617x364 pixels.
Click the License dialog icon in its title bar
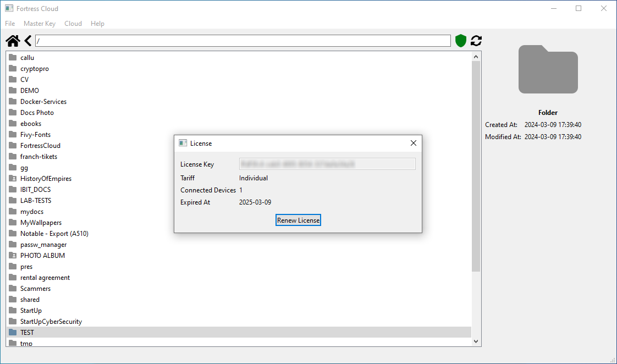coord(183,142)
